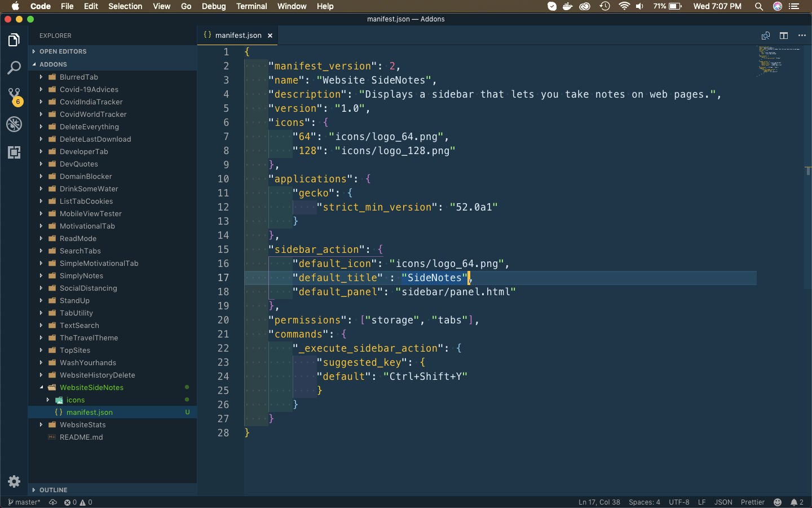Screen dimensions: 812x508
Task: Select the MotivationalTab folder
Action: click(x=113, y=226)
